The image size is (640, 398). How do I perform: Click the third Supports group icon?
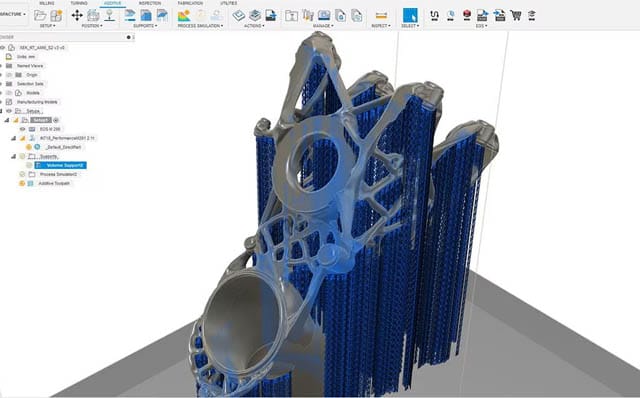[x=162, y=16]
